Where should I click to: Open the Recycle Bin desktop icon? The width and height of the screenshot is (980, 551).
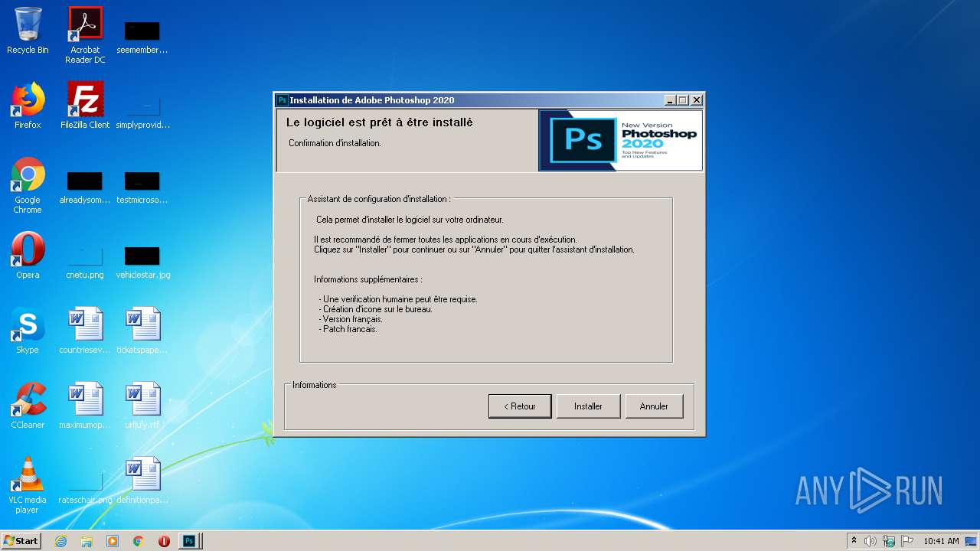click(x=28, y=31)
